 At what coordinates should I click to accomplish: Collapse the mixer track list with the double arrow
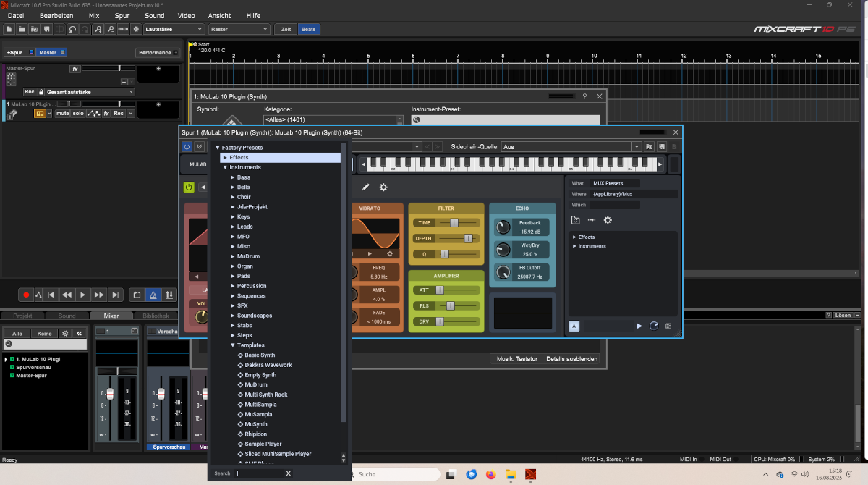point(79,333)
